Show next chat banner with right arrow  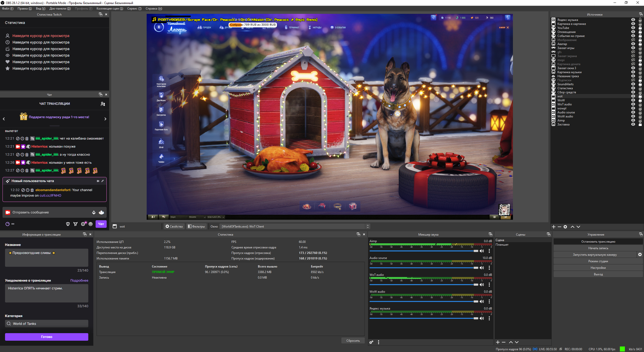pos(105,119)
